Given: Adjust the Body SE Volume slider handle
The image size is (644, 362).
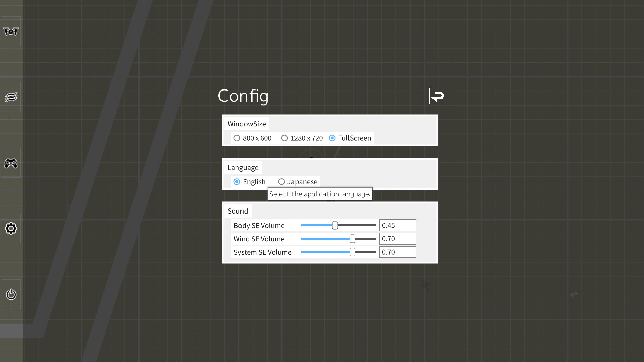Looking at the screenshot, I should pos(335,225).
